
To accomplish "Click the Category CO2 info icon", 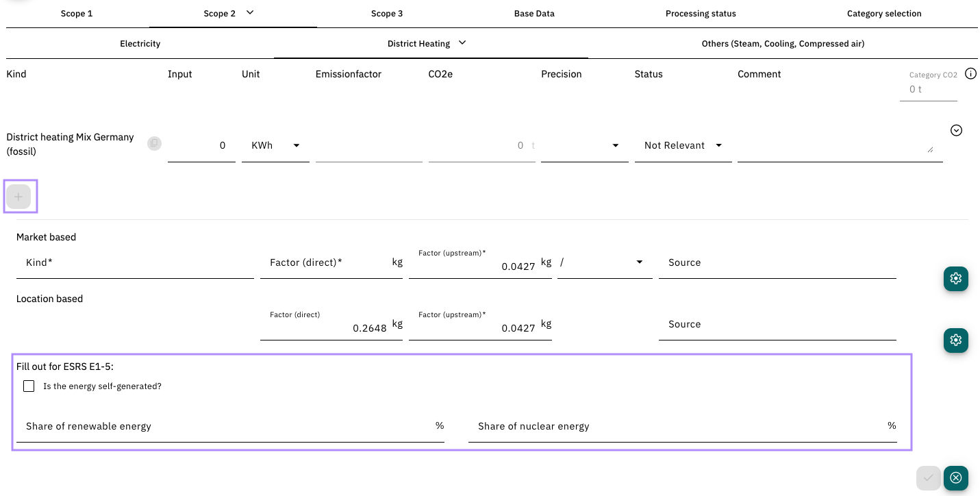I will pyautogui.click(x=970, y=74).
